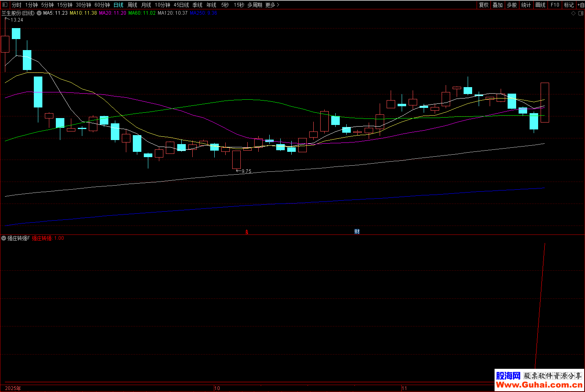Toggle the right sidebar panel icon
The width and height of the screenshot is (585, 392).
pyautogui.click(x=581, y=13)
